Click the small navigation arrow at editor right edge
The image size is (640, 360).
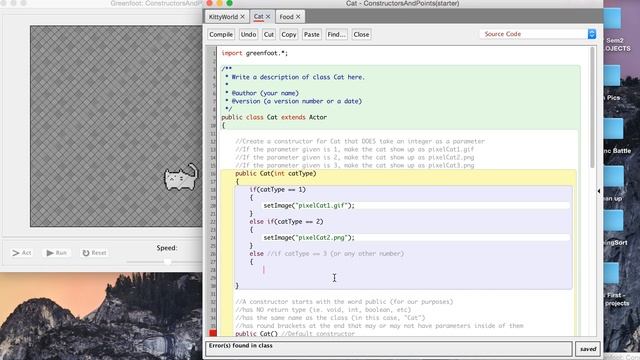599,191
